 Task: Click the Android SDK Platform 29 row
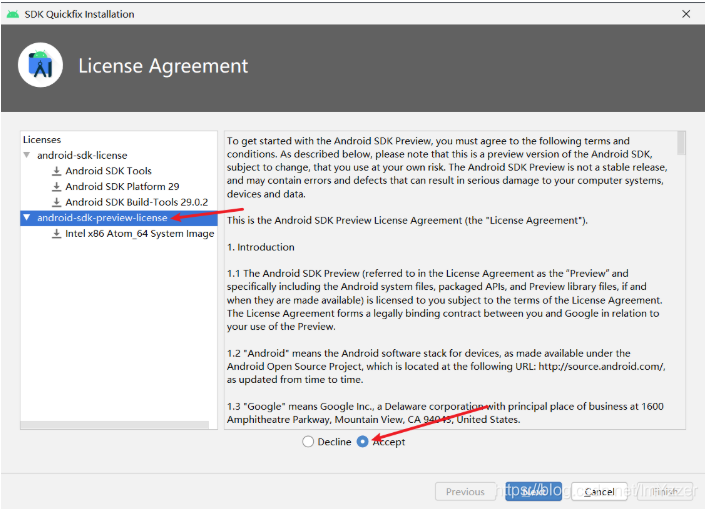[x=122, y=186]
